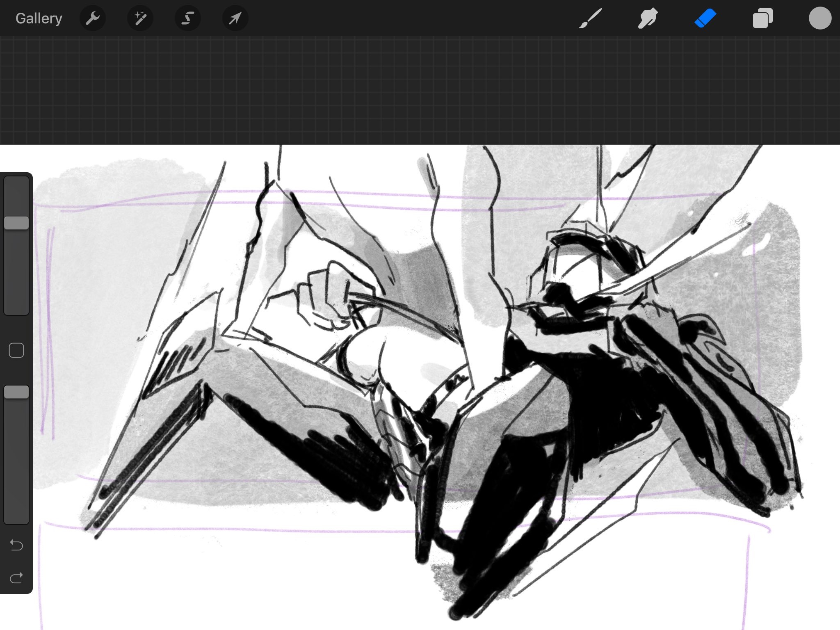Return to the Gallery
Screen dimensions: 840x630
(x=39, y=18)
